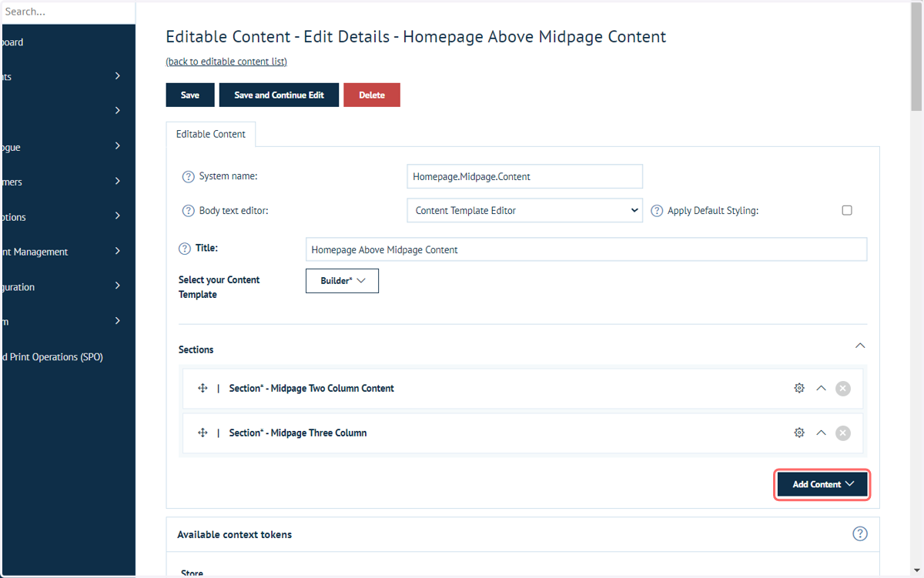Click the red Delete button

[x=372, y=95]
